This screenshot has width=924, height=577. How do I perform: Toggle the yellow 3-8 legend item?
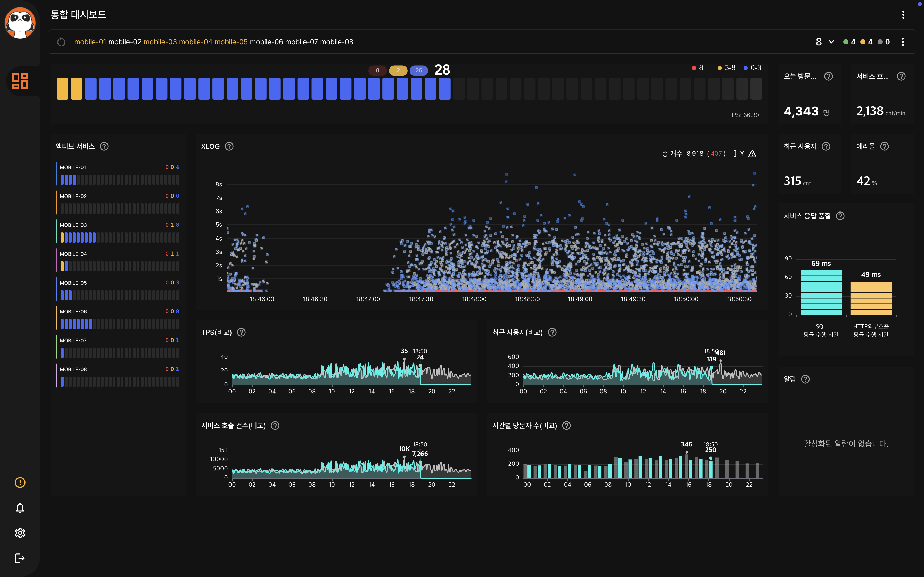coord(726,68)
